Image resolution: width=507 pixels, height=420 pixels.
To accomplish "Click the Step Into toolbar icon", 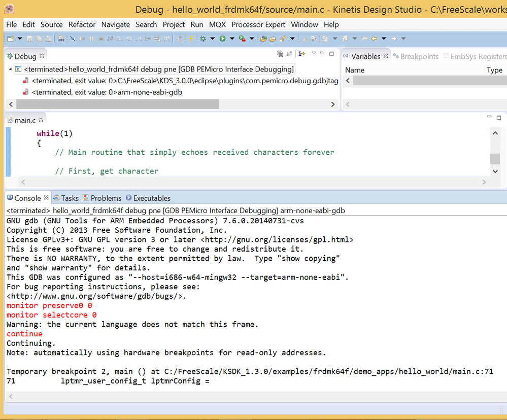I will (x=120, y=39).
